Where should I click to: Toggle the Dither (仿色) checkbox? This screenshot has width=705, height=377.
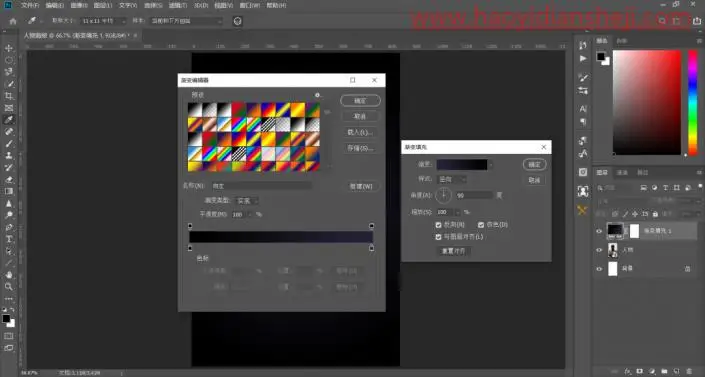[x=481, y=224]
